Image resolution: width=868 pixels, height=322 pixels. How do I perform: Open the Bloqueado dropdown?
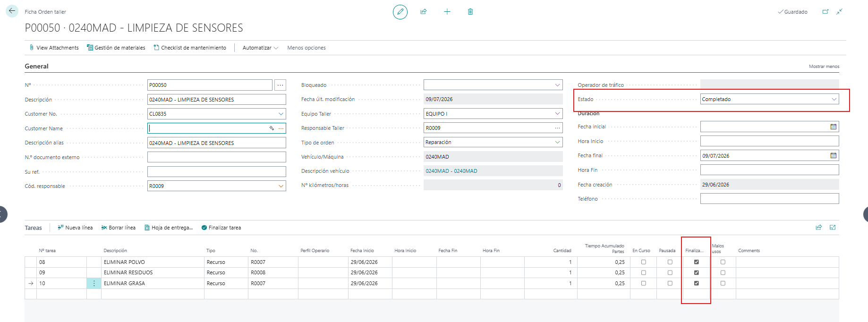tap(557, 85)
